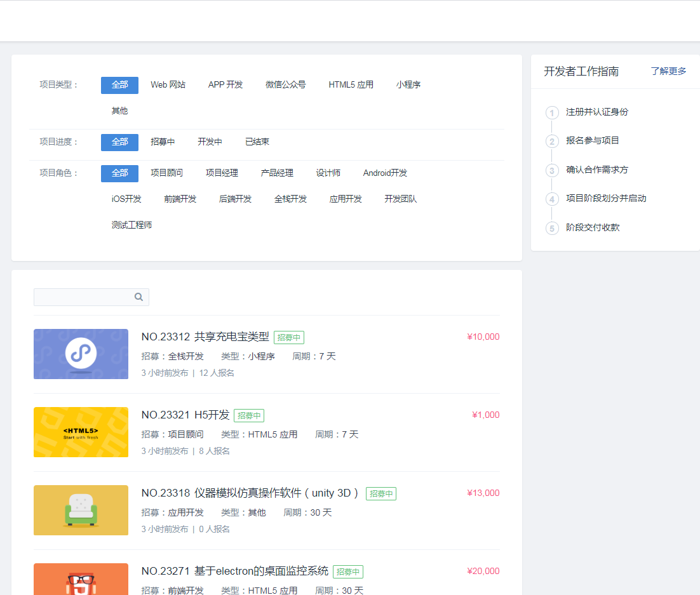Image resolution: width=700 pixels, height=595 pixels.
Task: Filter project type by HTML5 应用
Action: pos(351,85)
